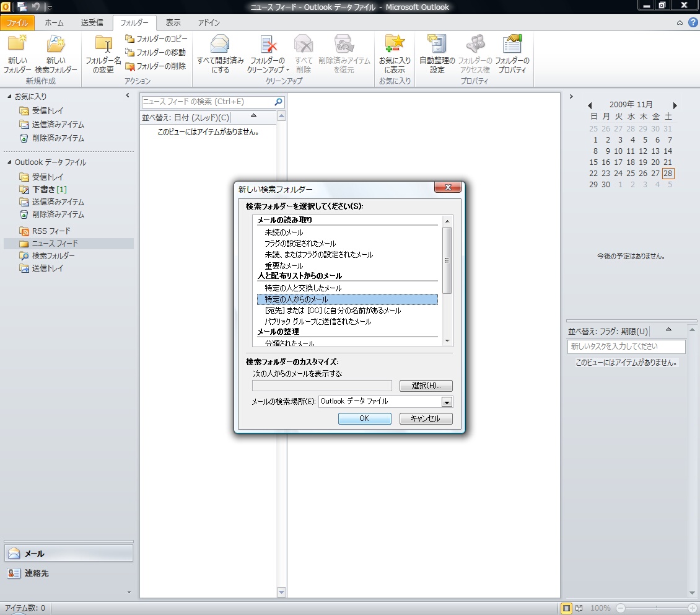Select the 送信トレイ folder

[x=47, y=268]
